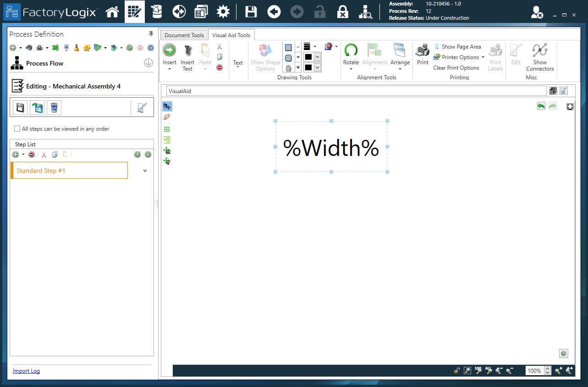This screenshot has width=588, height=387.
Task: Activate the pan hand tool
Action: (167, 117)
